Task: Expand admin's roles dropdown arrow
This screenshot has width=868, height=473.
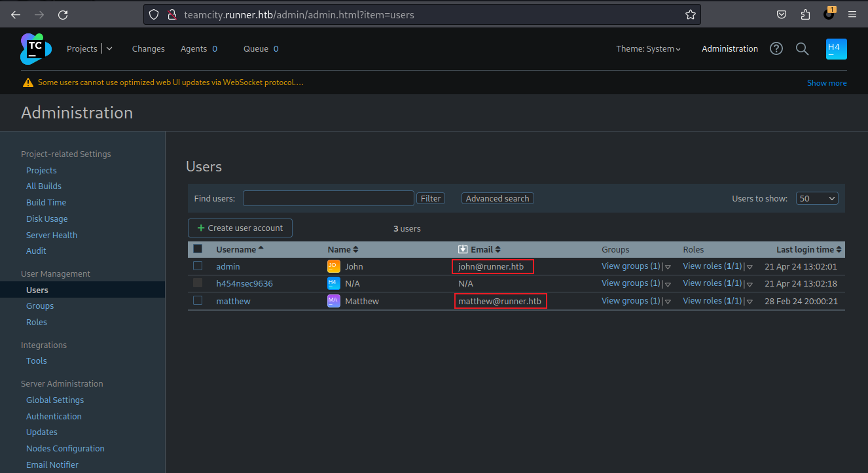Action: pyautogui.click(x=750, y=267)
